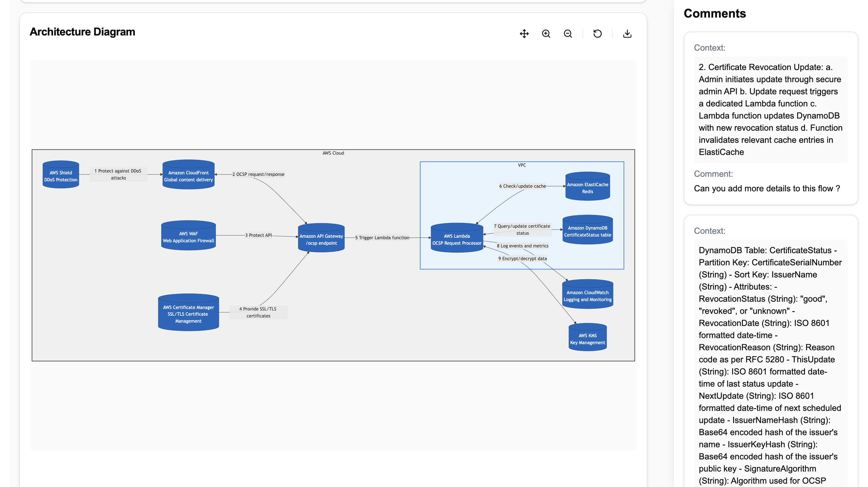This screenshot has width=868, height=487.
Task: Zoom in on the architecture diagram
Action: click(546, 34)
